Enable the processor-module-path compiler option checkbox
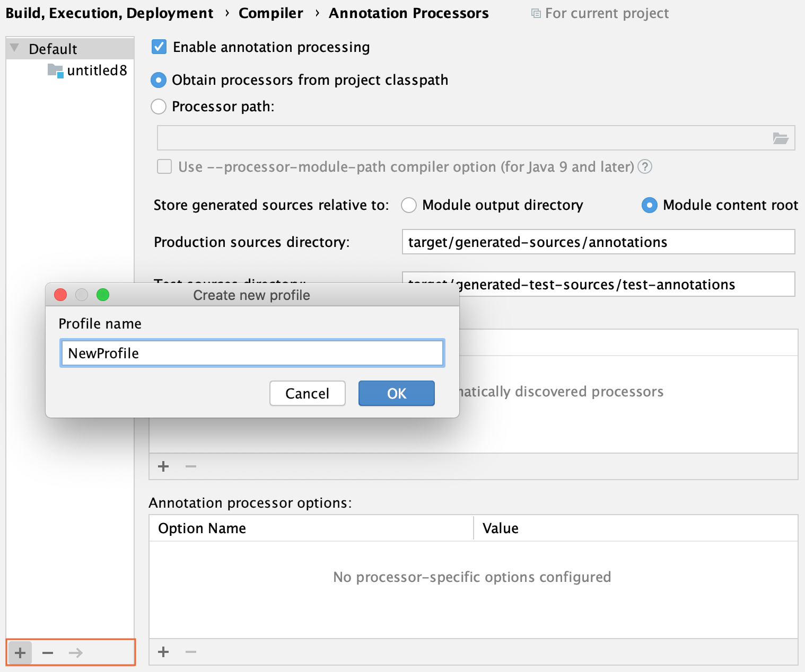Image resolution: width=805 pixels, height=672 pixels. pyautogui.click(x=164, y=167)
